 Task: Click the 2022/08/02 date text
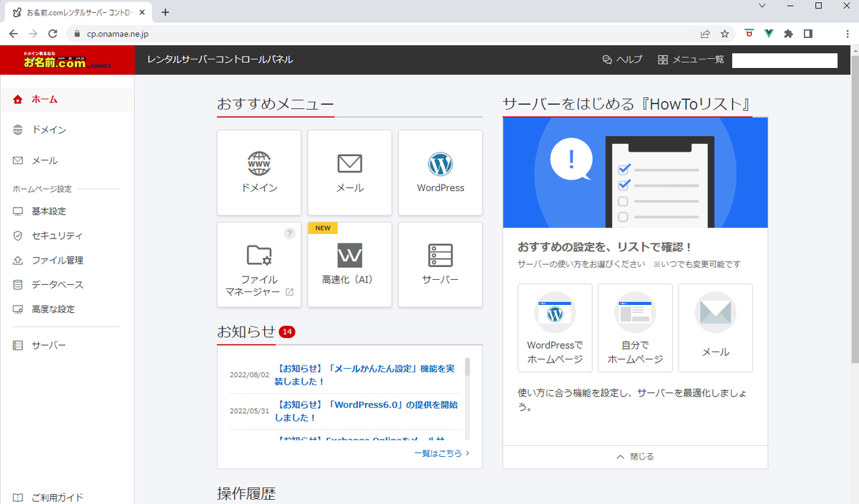pyautogui.click(x=249, y=375)
